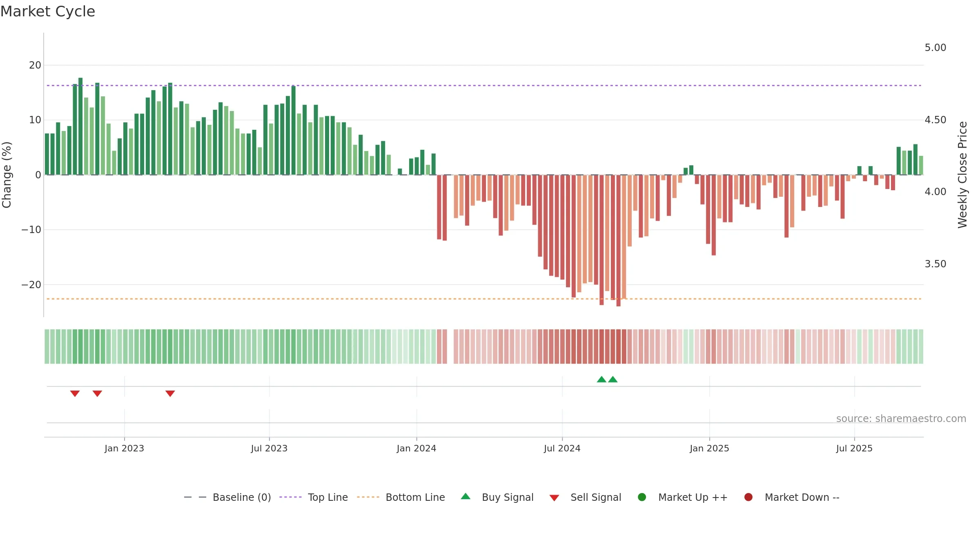Click the red Market Down -- legend dot
The width and height of the screenshot is (980, 551).
click(x=748, y=497)
